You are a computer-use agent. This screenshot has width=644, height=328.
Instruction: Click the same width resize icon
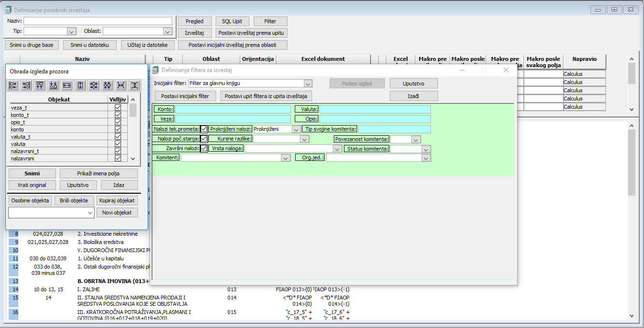pyautogui.click(x=67, y=85)
